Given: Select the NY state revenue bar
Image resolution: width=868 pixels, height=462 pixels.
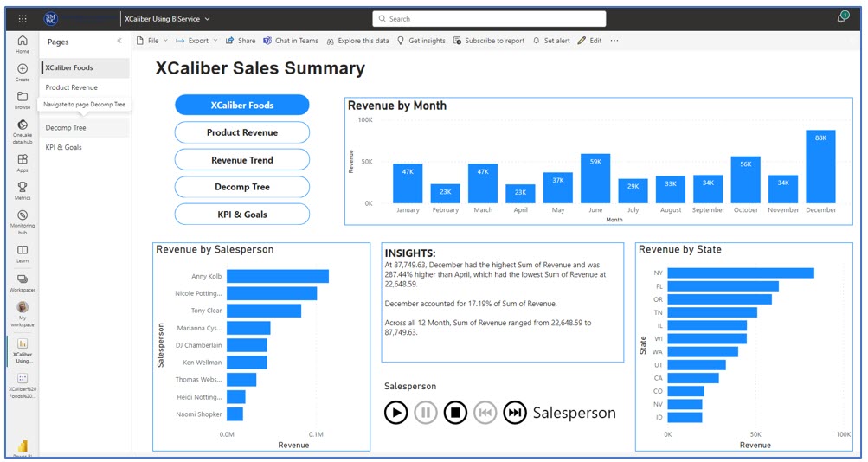Looking at the screenshot, I should (741, 273).
